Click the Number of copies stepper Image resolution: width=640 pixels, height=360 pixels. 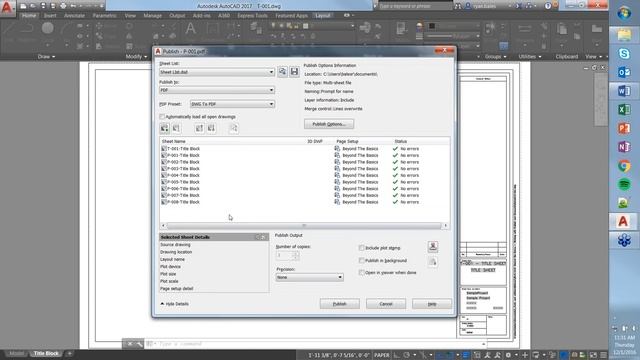click(296, 255)
